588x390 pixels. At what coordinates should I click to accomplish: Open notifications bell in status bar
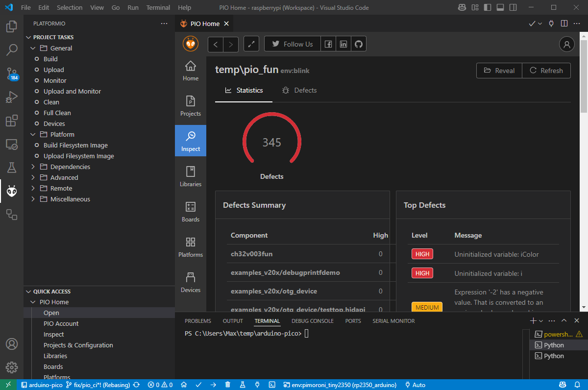tap(578, 385)
